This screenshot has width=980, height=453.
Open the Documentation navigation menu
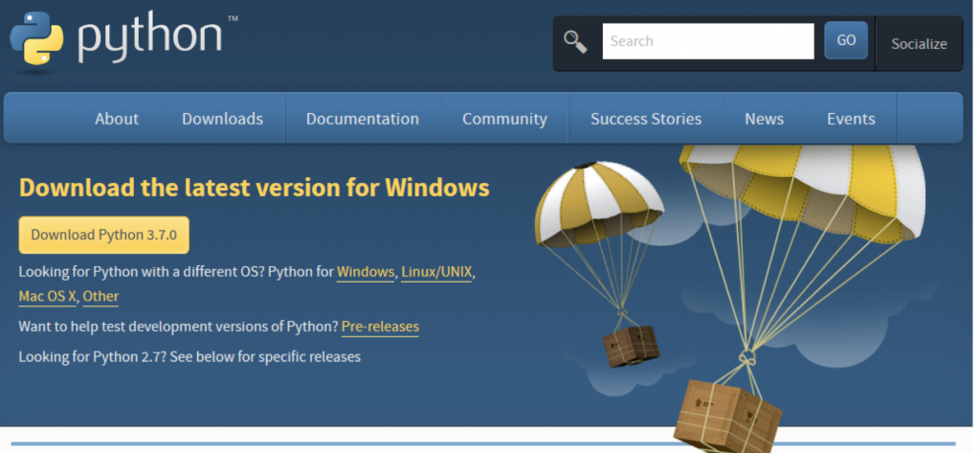363,119
